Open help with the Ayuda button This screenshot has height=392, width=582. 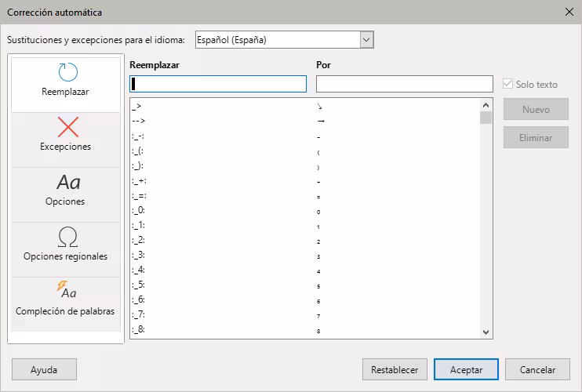pos(44,369)
